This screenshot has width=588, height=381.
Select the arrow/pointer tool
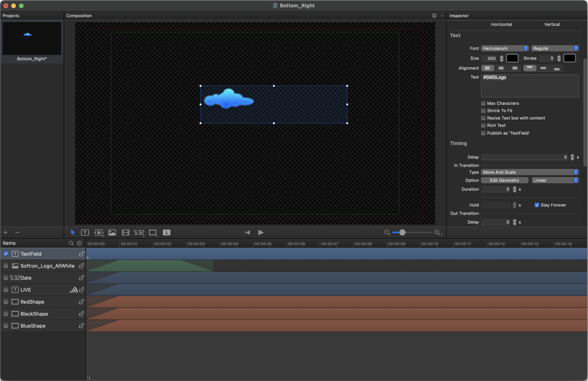(x=72, y=232)
